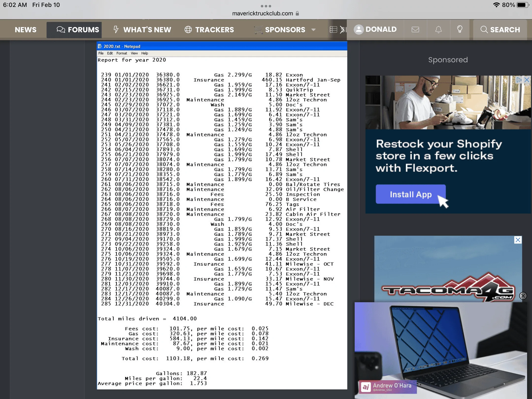
Task: Click the Andrew O'Hara video label
Action: point(387,387)
